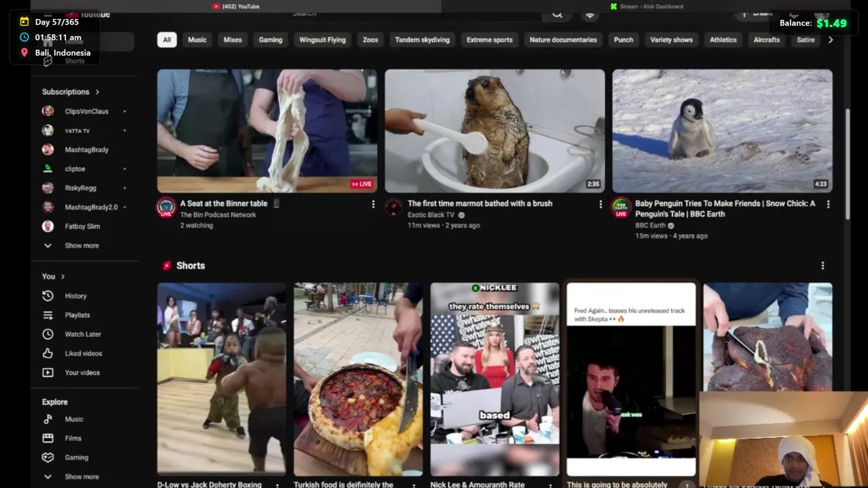The height and width of the screenshot is (488, 868).
Task: Click the page vertical scrollbar
Action: tap(847, 163)
